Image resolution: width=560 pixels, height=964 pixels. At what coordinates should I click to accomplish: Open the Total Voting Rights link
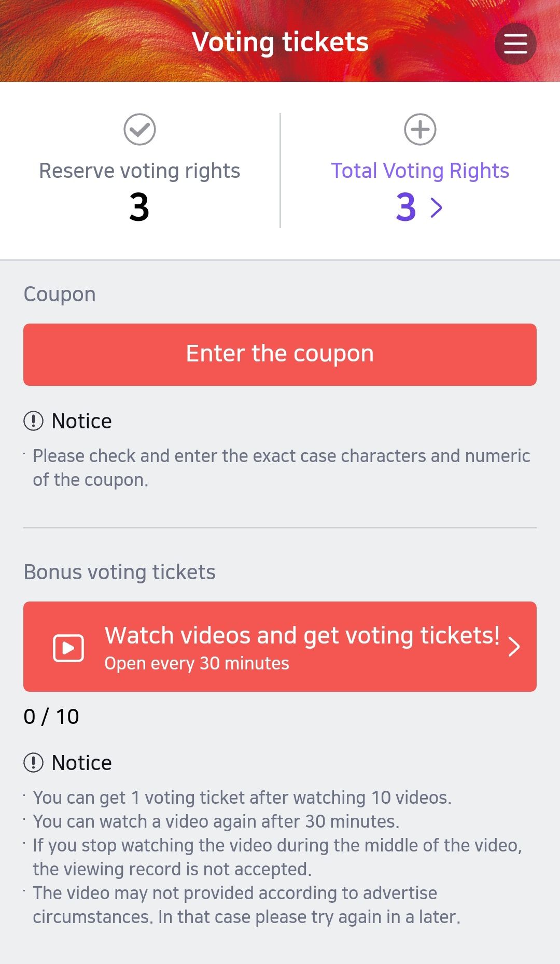(x=420, y=171)
